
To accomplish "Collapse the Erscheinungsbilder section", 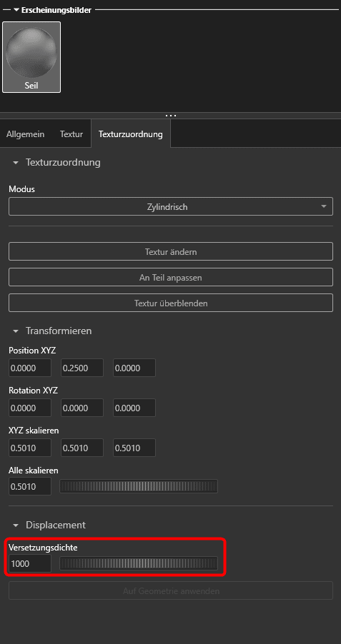I will tap(16, 9).
